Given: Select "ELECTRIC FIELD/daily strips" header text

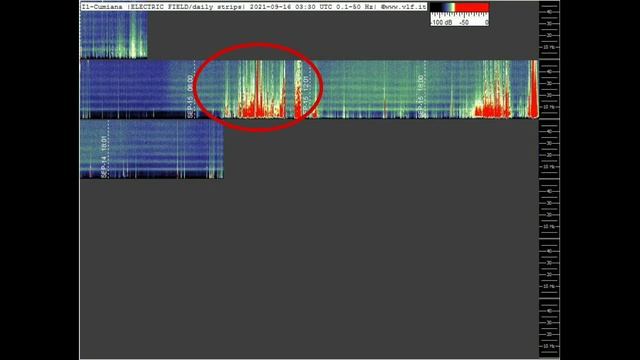Looking at the screenshot, I should tap(187, 7).
